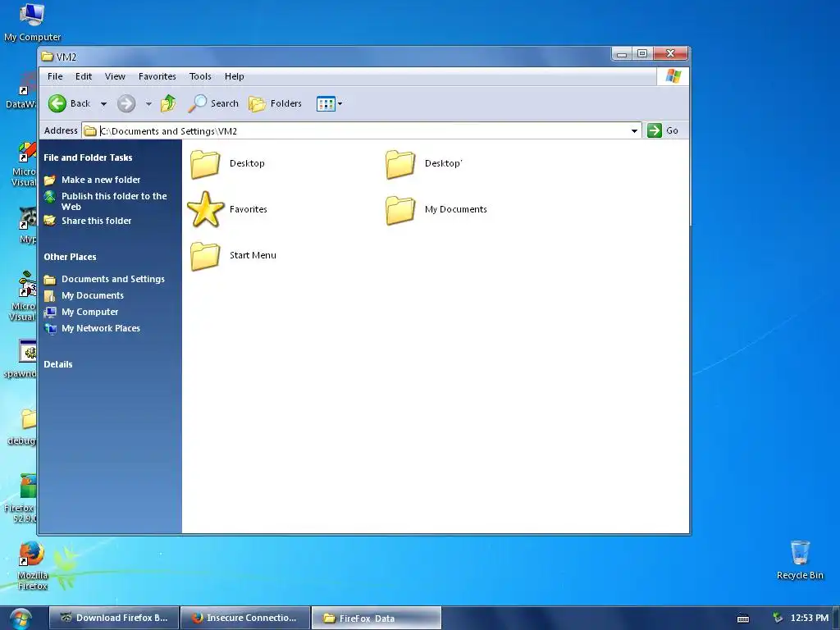Expand the Forward history dropdown arrow
This screenshot has height=630, width=840.
[148, 104]
